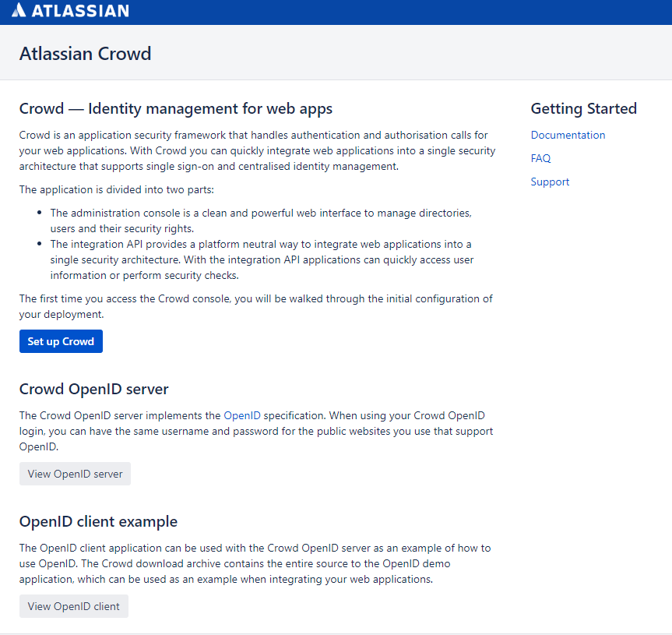This screenshot has width=672, height=635.
Task: Open the Documentation link
Action: [568, 135]
